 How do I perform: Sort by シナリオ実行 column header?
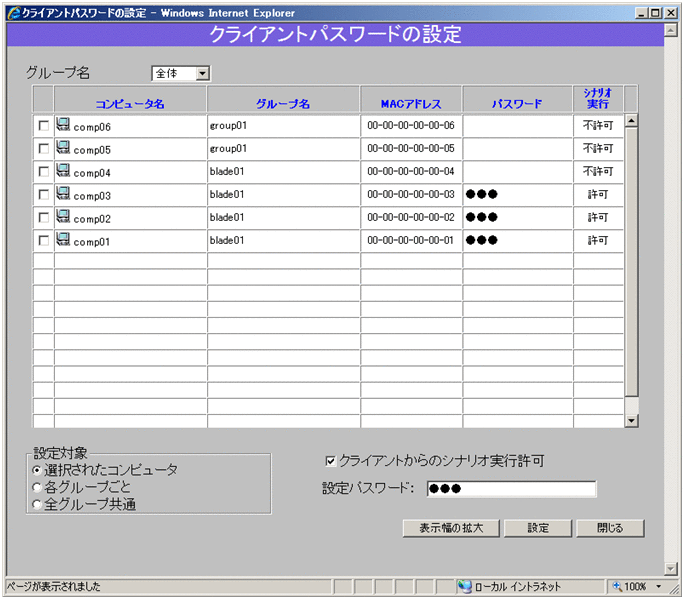pos(598,99)
